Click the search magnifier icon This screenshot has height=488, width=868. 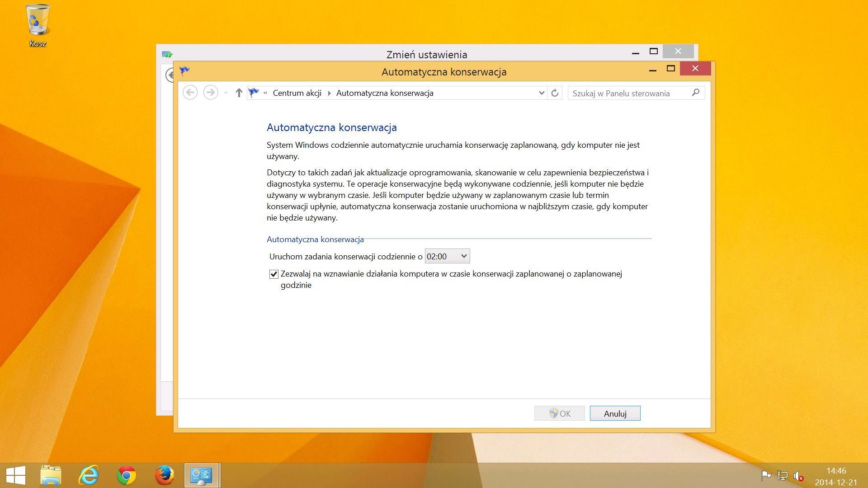pyautogui.click(x=696, y=93)
